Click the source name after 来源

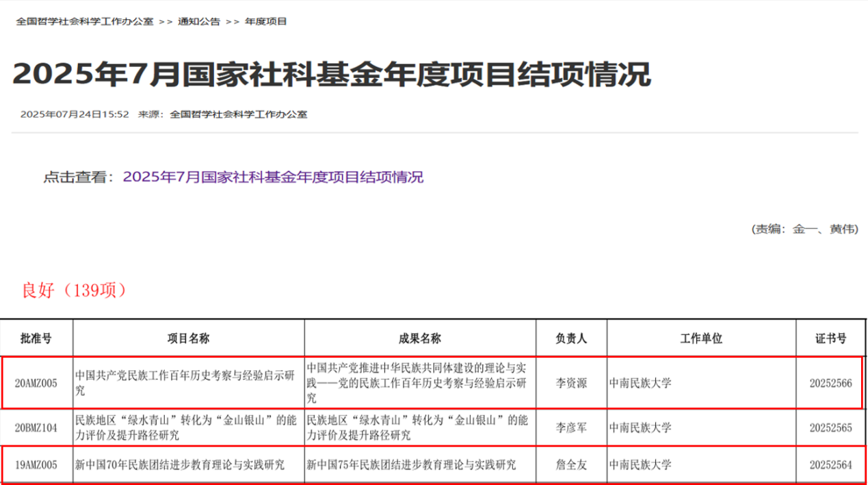point(238,114)
